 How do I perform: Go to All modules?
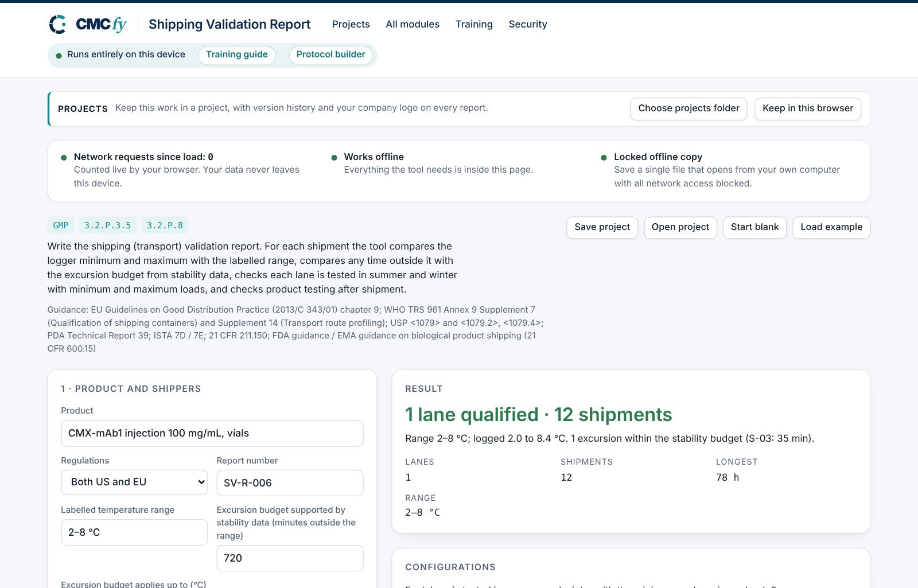click(x=413, y=24)
